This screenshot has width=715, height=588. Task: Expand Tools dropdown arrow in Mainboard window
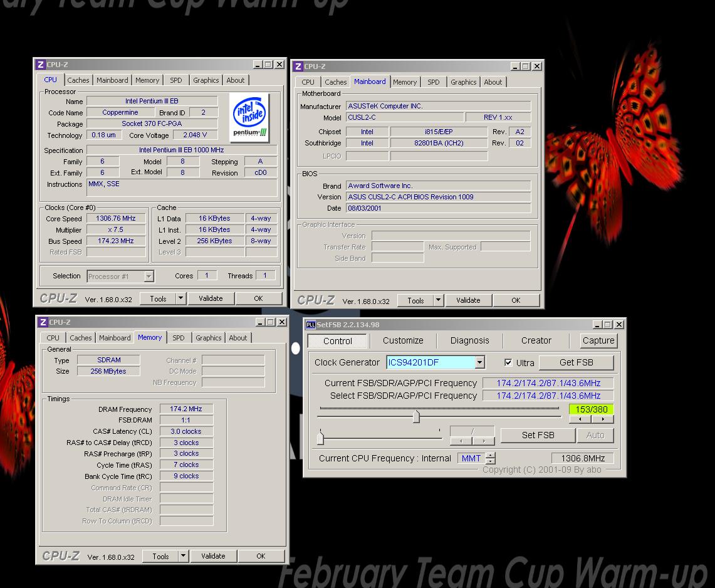438,300
